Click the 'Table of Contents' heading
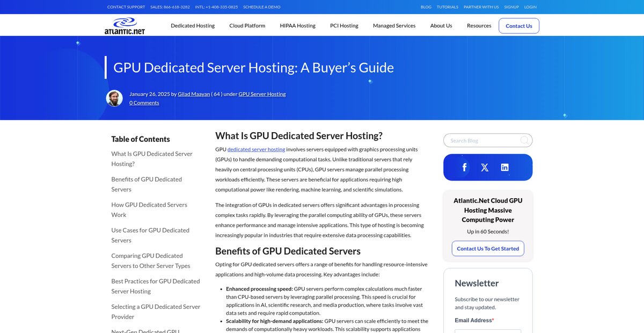The width and height of the screenshot is (644, 333). click(141, 139)
